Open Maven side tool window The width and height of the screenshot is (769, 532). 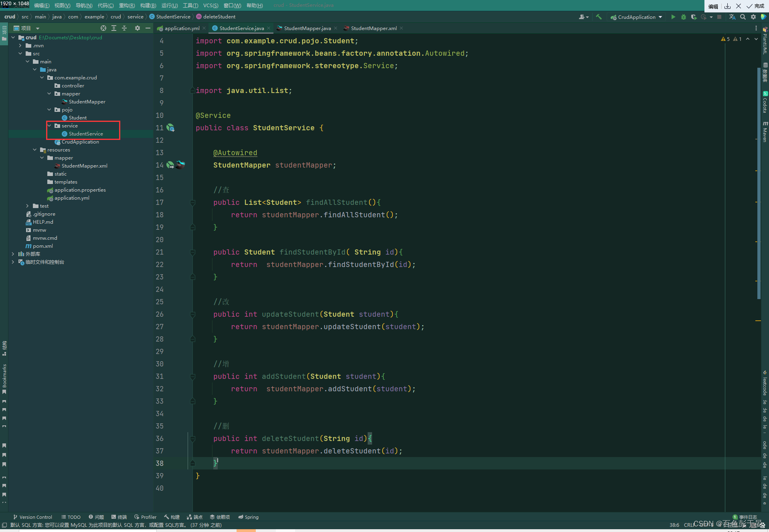coord(765,132)
